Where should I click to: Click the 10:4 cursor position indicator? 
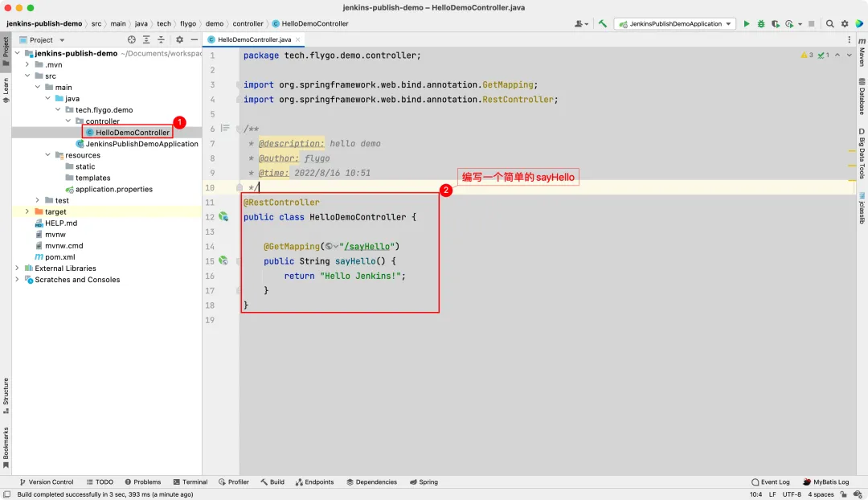[x=755, y=494]
